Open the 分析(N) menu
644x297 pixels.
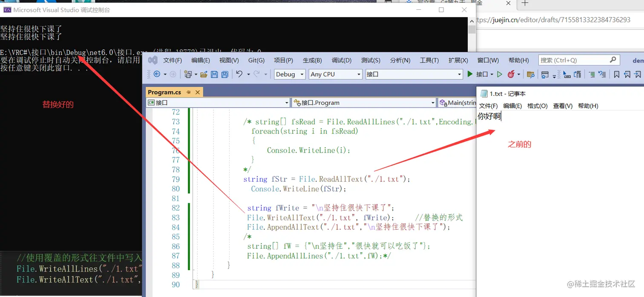(x=400, y=61)
